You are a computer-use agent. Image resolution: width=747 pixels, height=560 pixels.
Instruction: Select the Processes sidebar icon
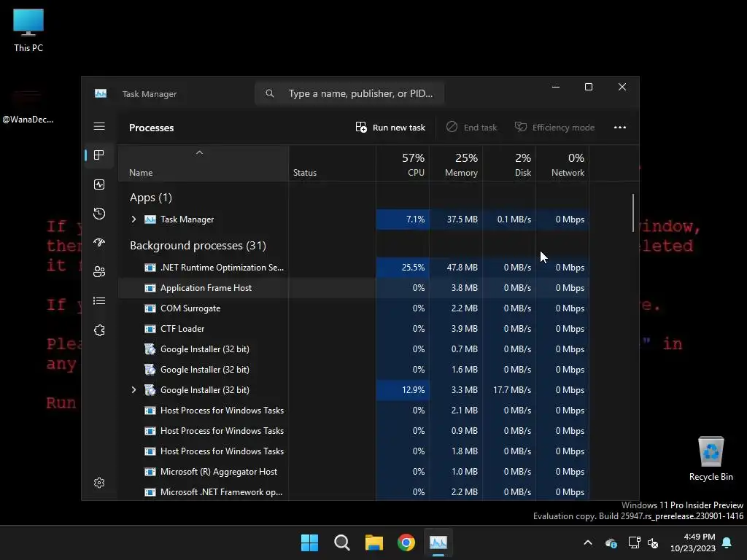click(99, 155)
